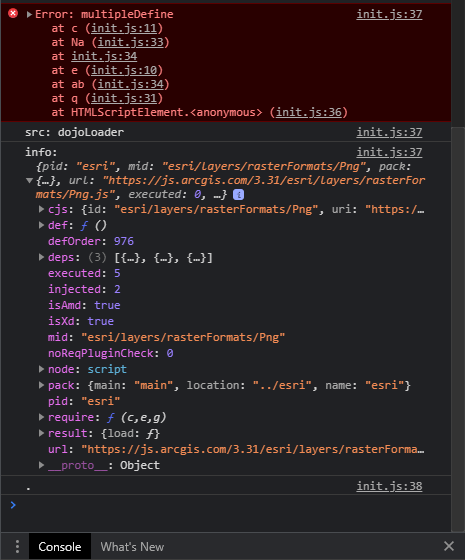Open the init.js:38 source link

(389, 486)
